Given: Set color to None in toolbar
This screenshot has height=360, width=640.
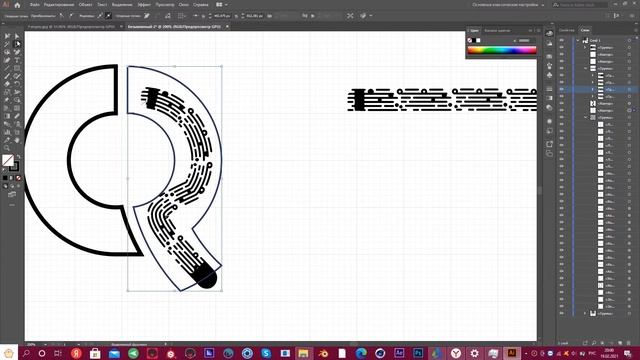Looking at the screenshot, I should (18, 178).
